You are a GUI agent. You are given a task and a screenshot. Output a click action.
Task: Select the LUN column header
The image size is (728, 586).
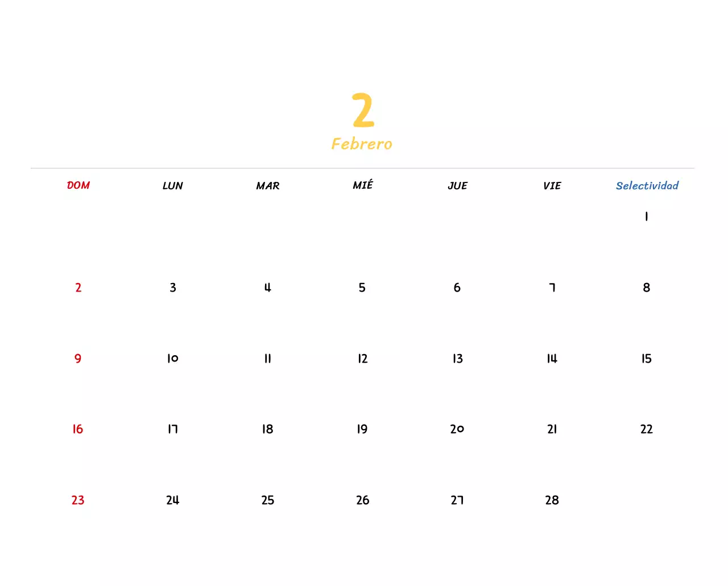(x=173, y=186)
